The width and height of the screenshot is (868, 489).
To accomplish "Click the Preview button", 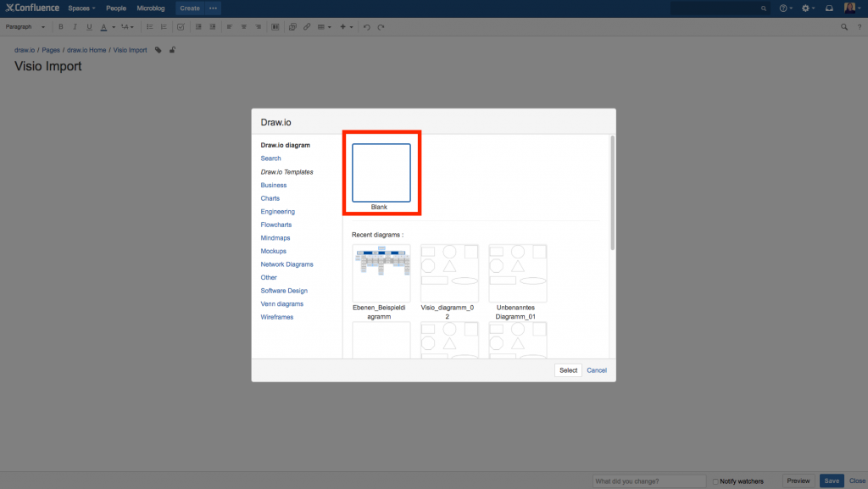I will [x=798, y=481].
